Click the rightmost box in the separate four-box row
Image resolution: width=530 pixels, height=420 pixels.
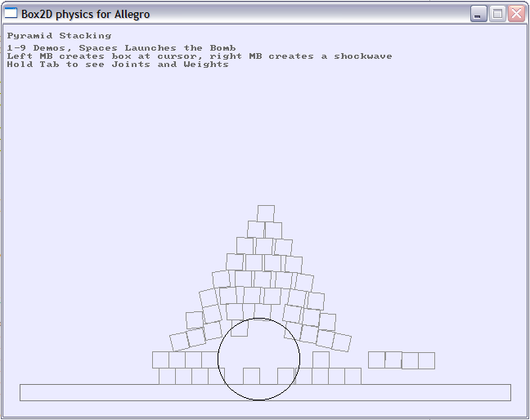click(x=426, y=360)
